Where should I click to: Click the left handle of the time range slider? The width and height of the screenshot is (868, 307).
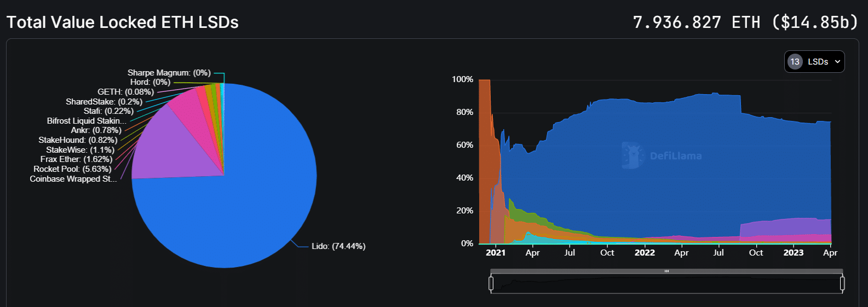pyautogui.click(x=491, y=283)
